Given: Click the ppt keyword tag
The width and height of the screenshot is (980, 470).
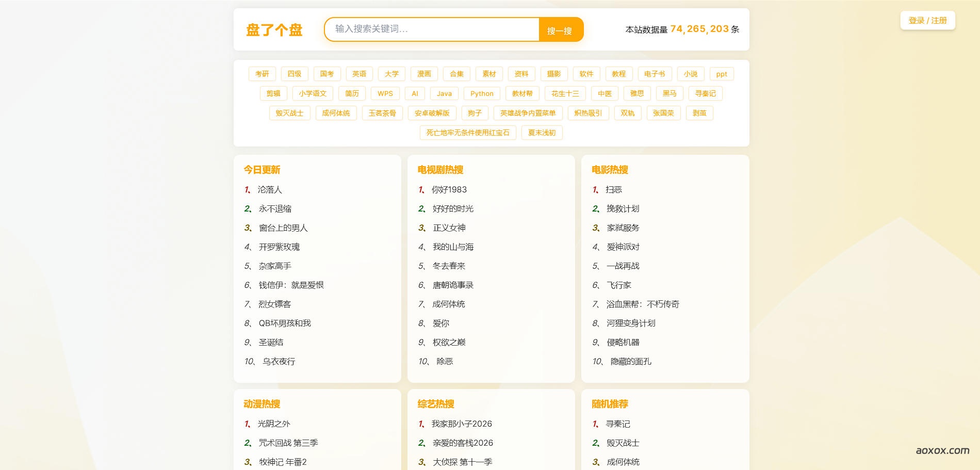Looking at the screenshot, I should coord(722,74).
